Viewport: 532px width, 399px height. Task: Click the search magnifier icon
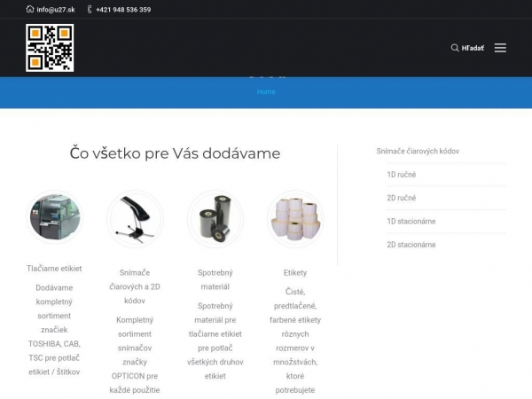click(455, 48)
